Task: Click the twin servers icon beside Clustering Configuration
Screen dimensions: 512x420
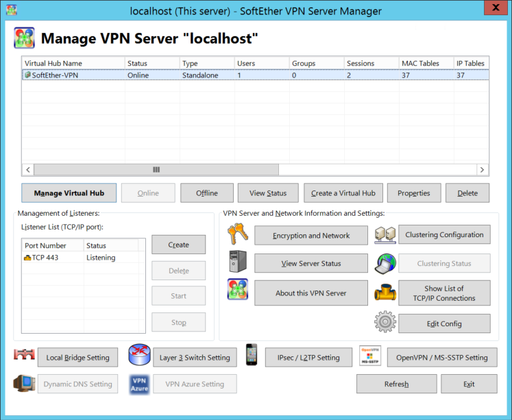Action: pyautogui.click(x=385, y=235)
